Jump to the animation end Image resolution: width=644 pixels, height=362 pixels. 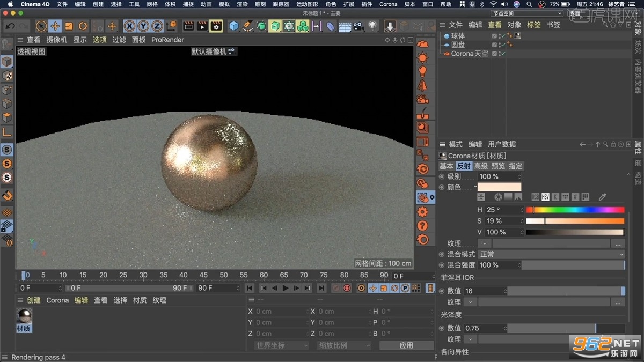(x=321, y=288)
